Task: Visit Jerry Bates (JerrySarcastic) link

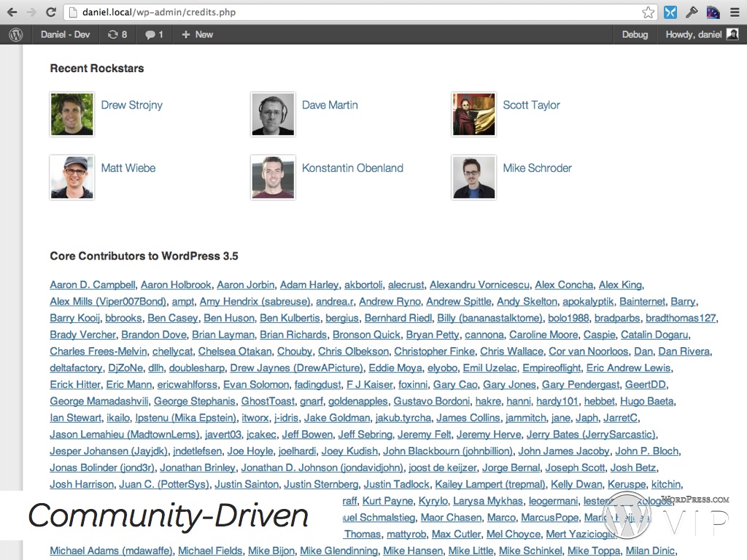Action: pyautogui.click(x=591, y=435)
